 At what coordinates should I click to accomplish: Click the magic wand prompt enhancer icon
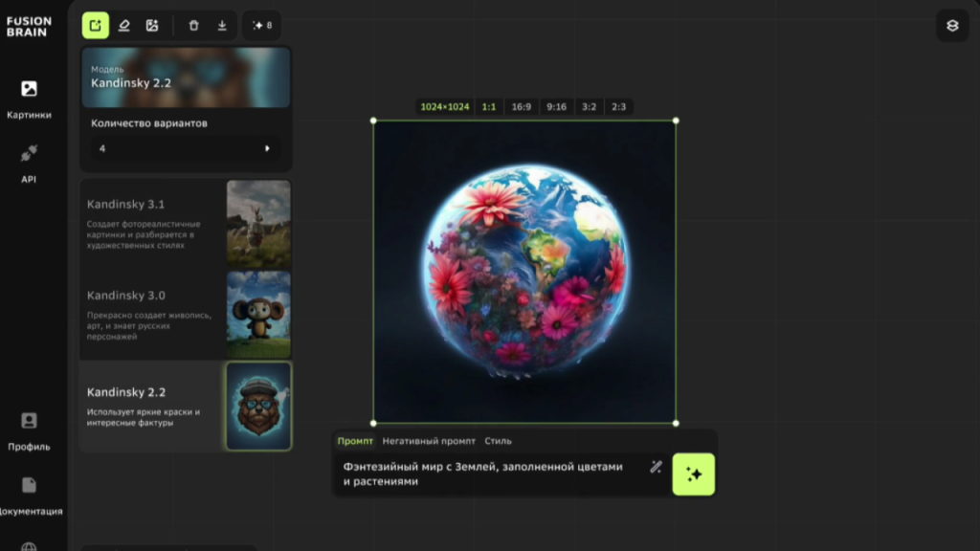click(656, 467)
